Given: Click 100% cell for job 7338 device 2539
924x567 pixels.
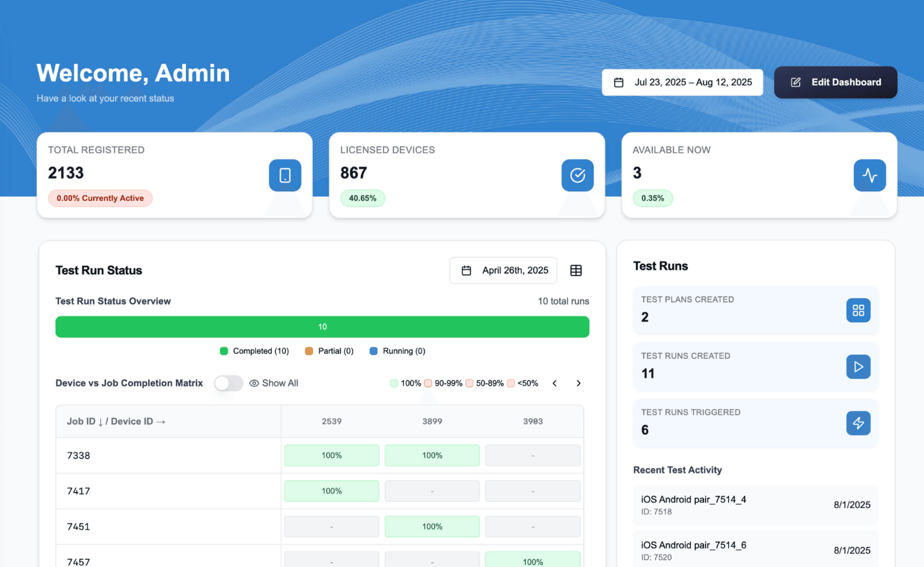Looking at the screenshot, I should tap(331, 455).
